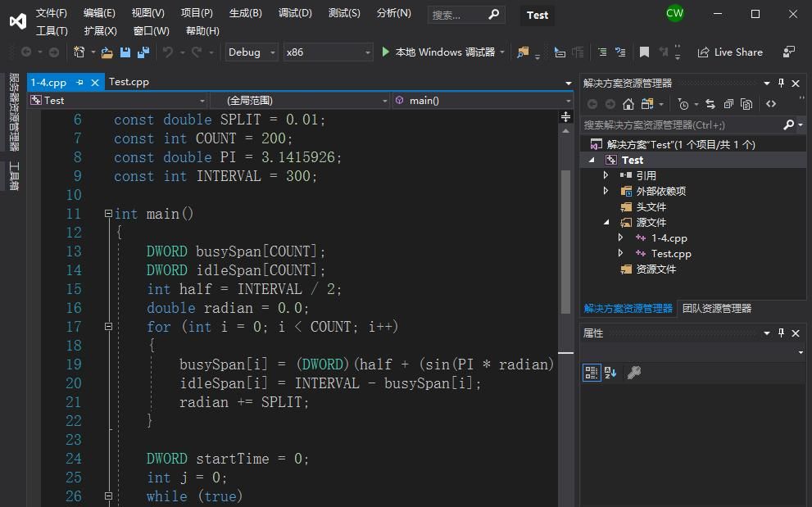Switch to the Test.cpp editor tab
The image size is (812, 507).
129,82
